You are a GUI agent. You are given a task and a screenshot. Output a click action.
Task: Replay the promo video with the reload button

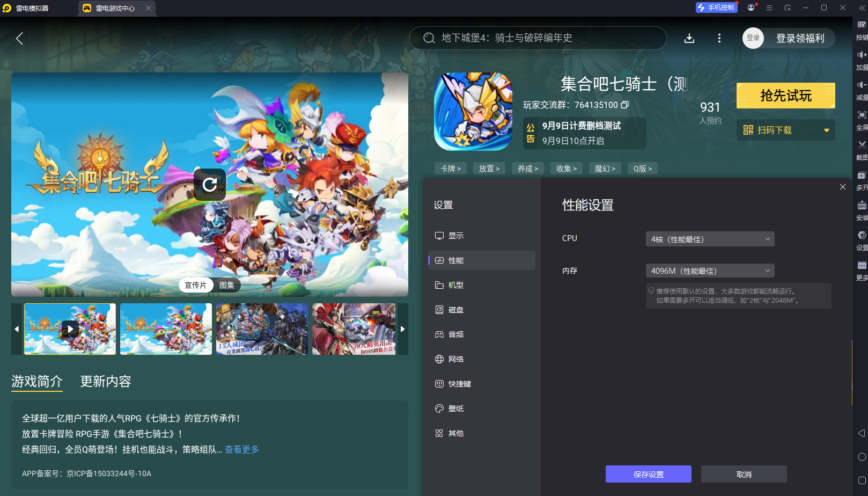210,185
